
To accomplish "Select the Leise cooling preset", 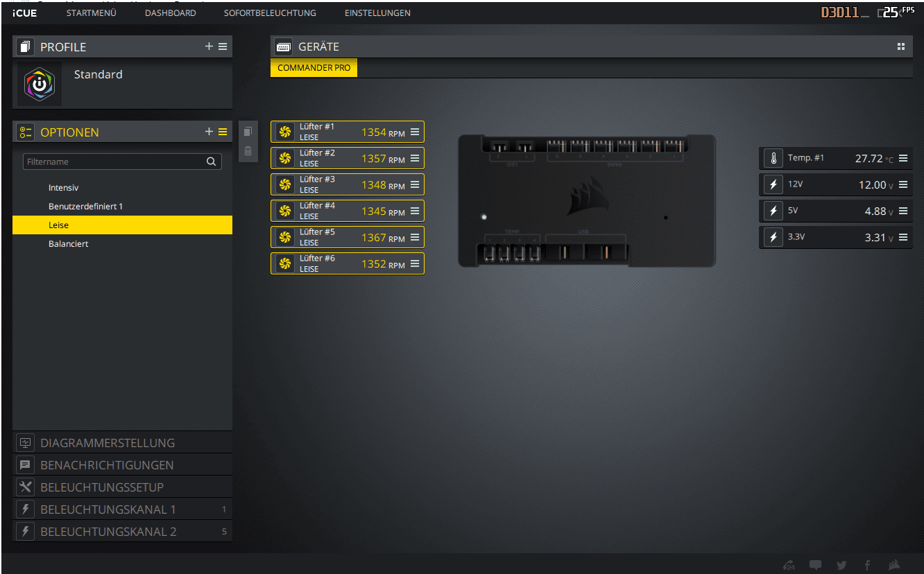I will [x=122, y=225].
